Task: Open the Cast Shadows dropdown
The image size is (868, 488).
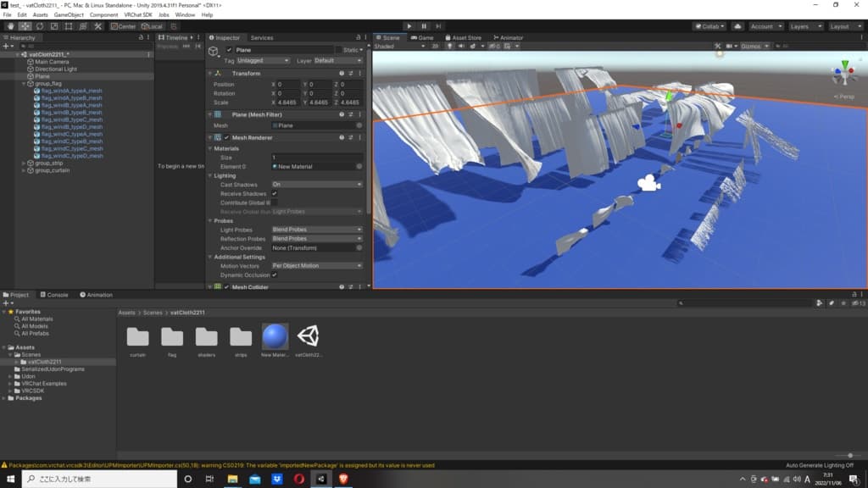Action: click(316, 184)
